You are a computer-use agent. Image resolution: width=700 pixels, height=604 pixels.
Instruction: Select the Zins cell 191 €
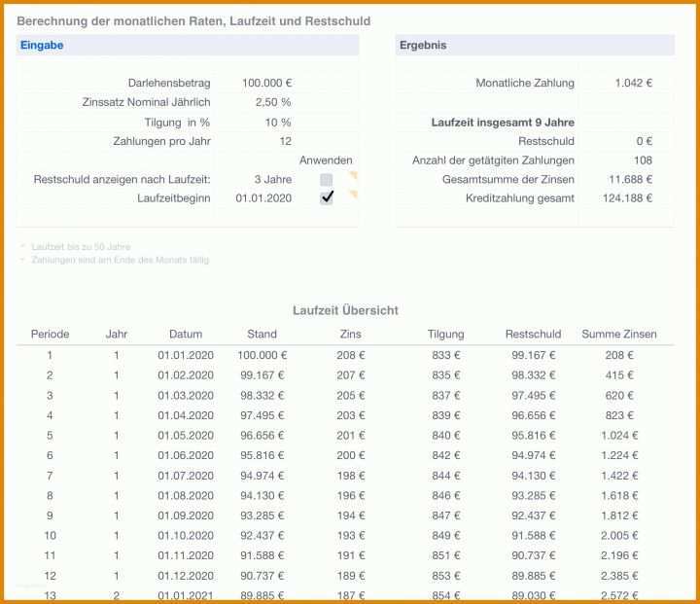(350, 555)
